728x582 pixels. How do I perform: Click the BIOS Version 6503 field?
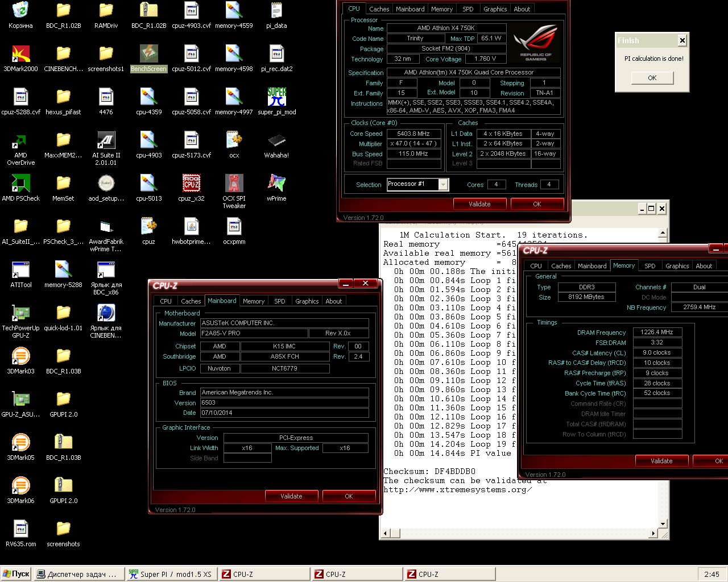coord(284,402)
